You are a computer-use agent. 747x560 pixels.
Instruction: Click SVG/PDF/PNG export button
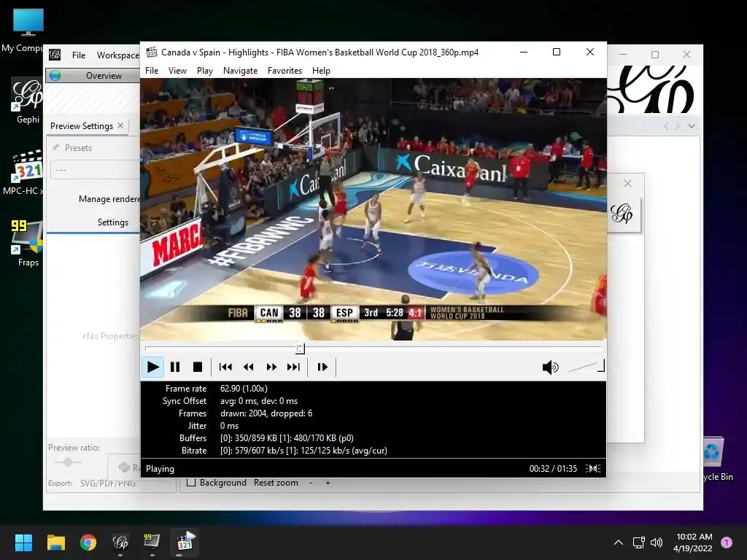point(108,483)
